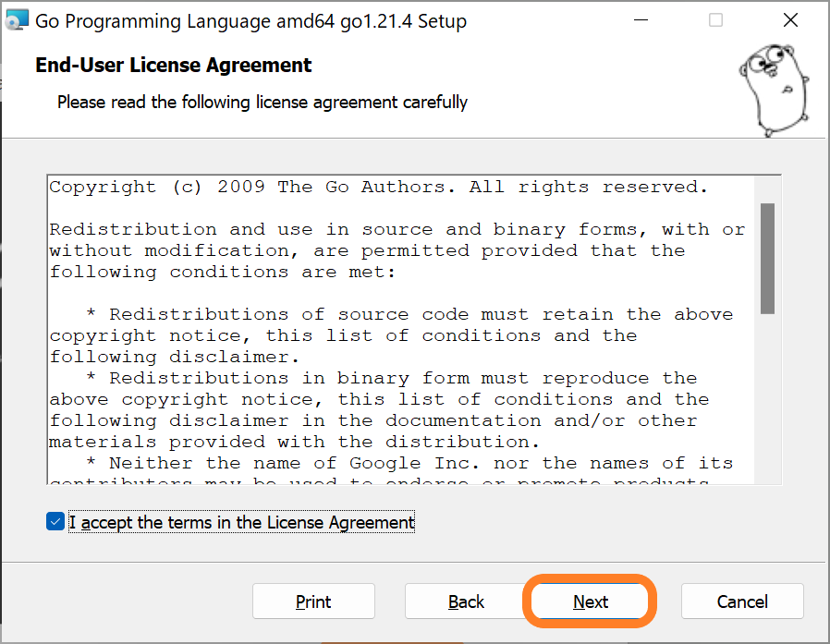The width and height of the screenshot is (830, 644).
Task: Click the 'Neither the name of Google Inc.' line
Action: 409,463
